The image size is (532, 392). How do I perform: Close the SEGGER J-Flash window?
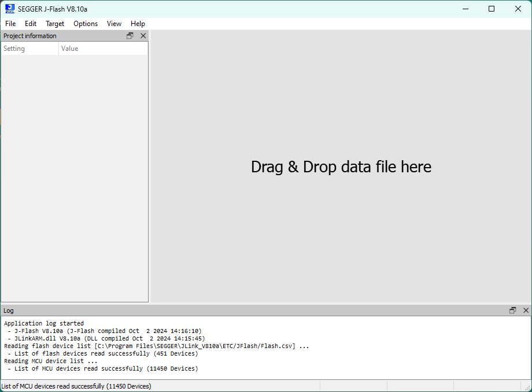(x=518, y=9)
